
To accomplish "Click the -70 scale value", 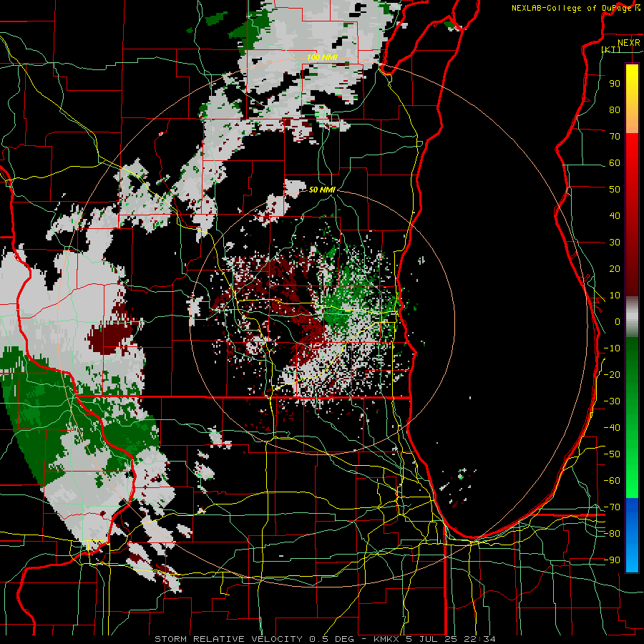I will (612, 507).
